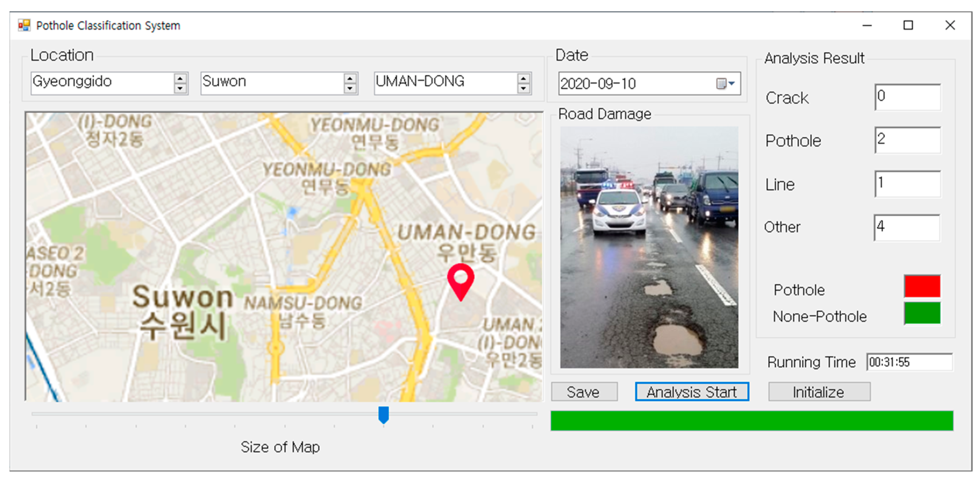
Task: Click the Size of Map slider thumb
Action: [384, 414]
